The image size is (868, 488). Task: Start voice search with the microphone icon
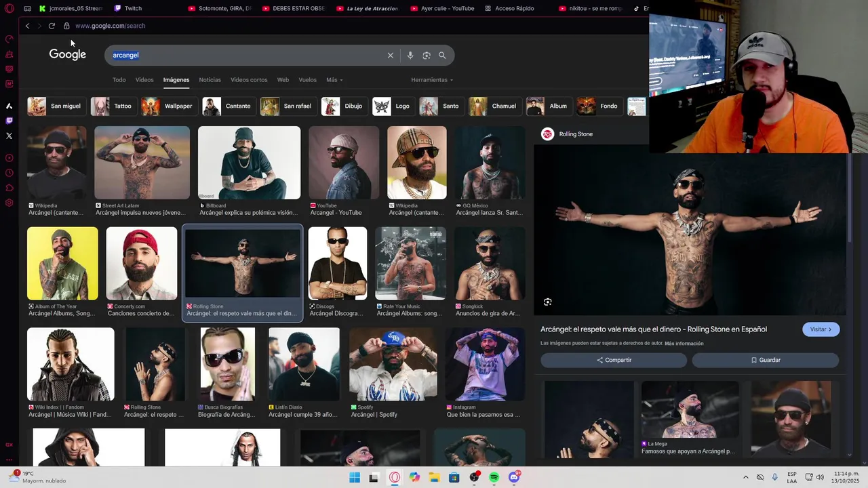[410, 56]
